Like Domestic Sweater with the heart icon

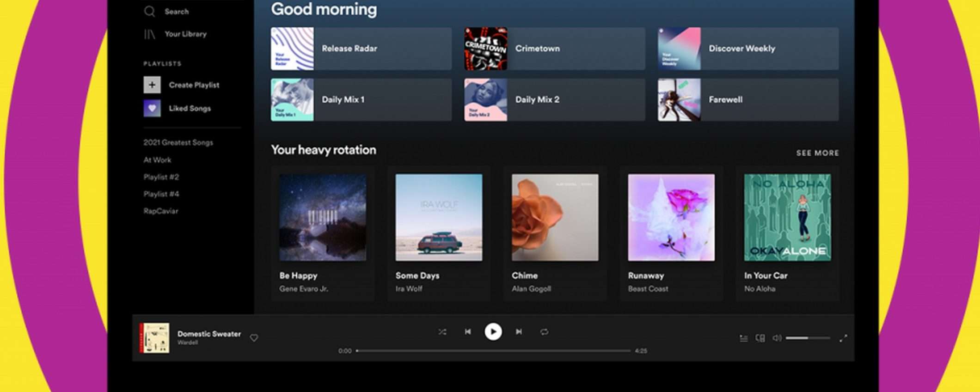tap(254, 338)
